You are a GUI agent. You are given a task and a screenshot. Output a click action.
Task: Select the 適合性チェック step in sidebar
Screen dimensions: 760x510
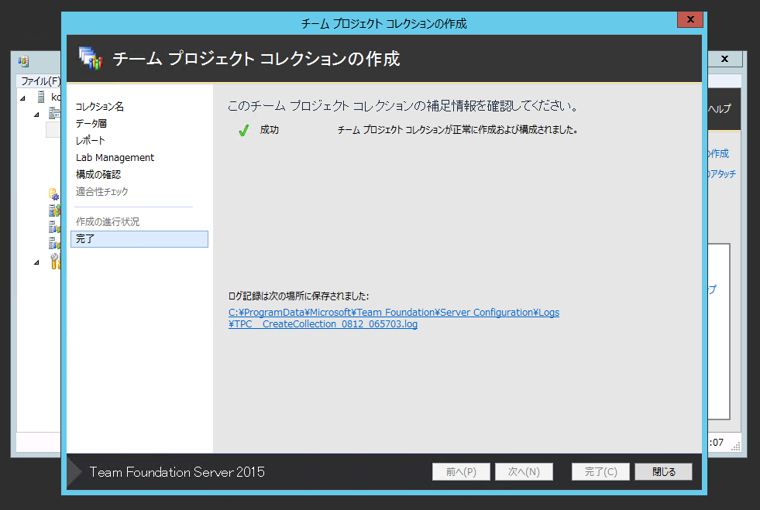point(102,191)
